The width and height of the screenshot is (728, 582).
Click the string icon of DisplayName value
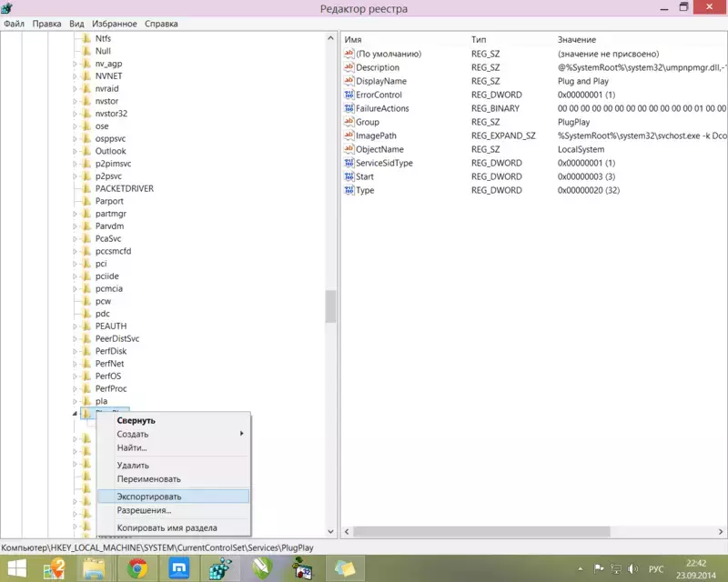coord(349,81)
